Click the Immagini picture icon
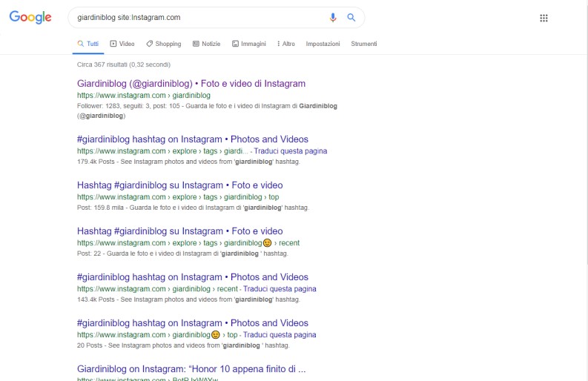588x381 pixels. coord(235,44)
